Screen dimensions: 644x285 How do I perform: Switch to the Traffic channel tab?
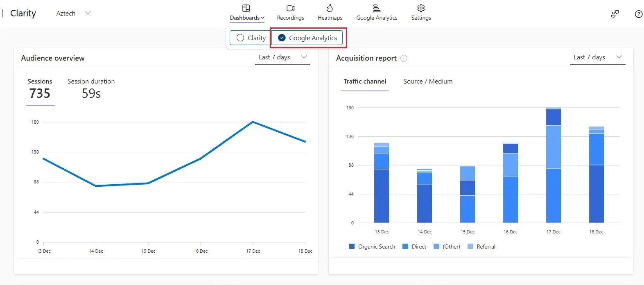pos(365,81)
